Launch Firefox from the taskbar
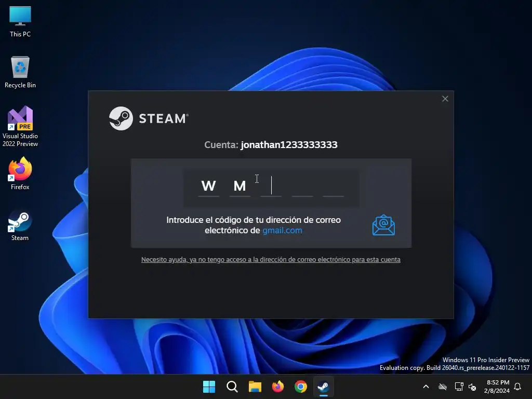 (278, 387)
